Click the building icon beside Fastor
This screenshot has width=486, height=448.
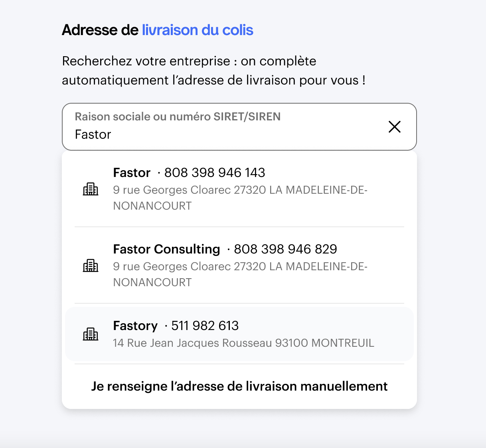click(91, 189)
